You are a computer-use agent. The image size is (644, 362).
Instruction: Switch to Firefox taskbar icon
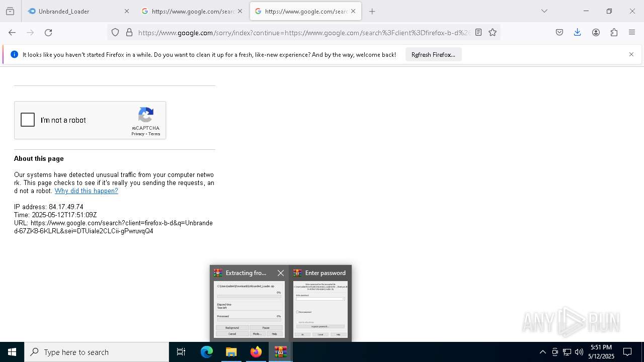256,352
